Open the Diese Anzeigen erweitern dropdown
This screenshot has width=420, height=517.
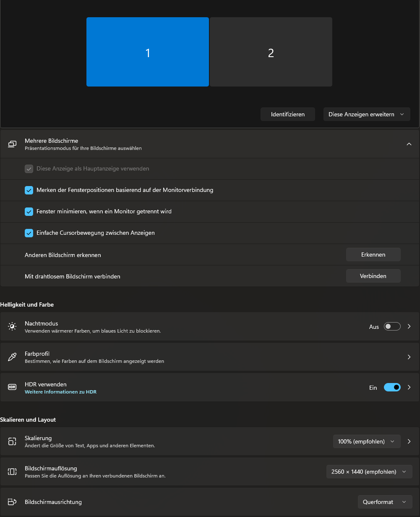coord(366,114)
